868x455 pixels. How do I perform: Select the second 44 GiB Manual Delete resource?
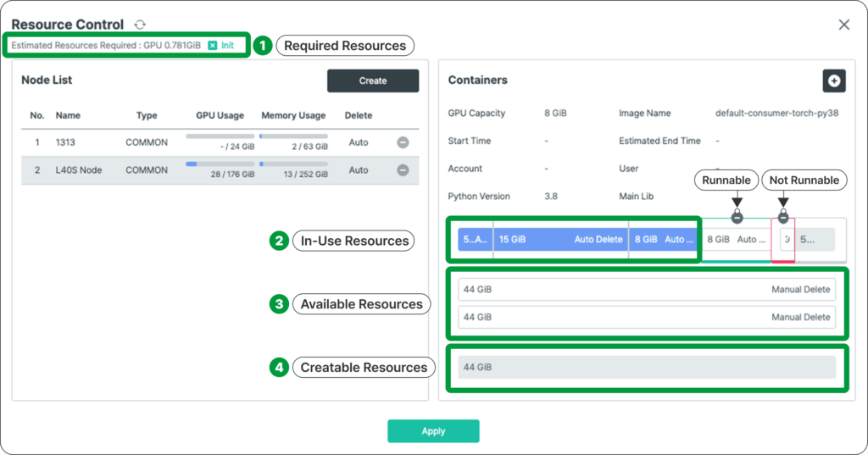(x=646, y=317)
